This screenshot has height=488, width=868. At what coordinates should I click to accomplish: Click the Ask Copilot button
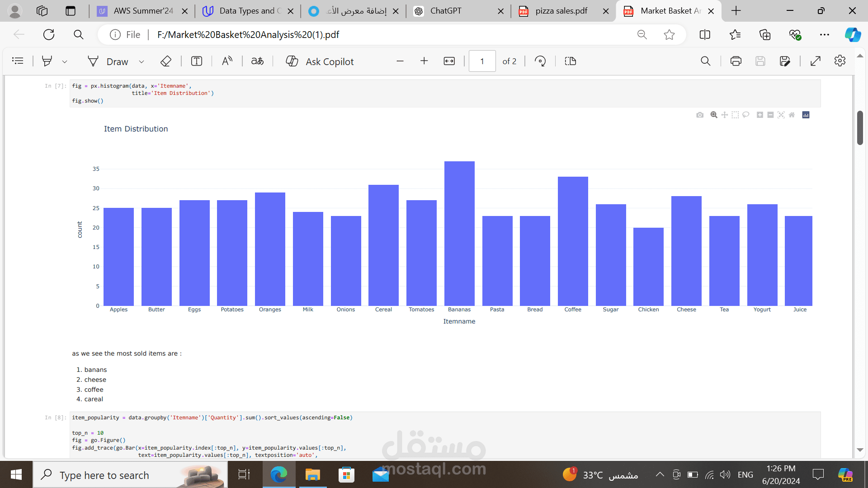tap(320, 61)
